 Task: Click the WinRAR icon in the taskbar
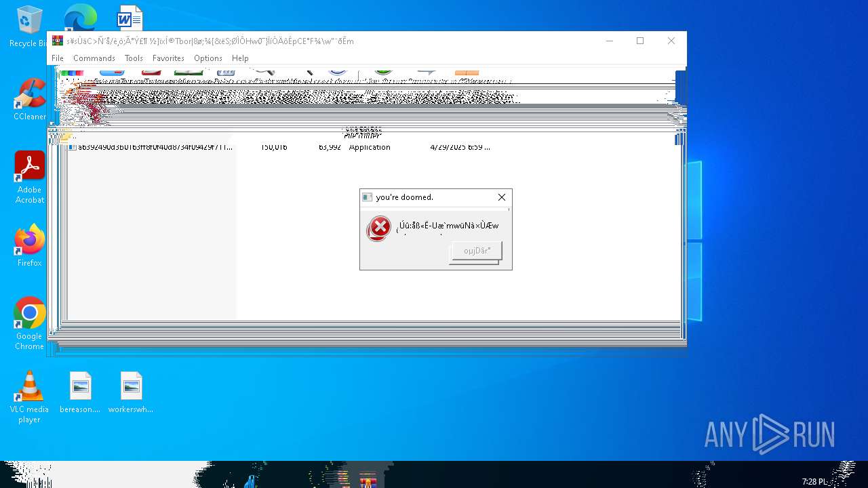tap(368, 481)
